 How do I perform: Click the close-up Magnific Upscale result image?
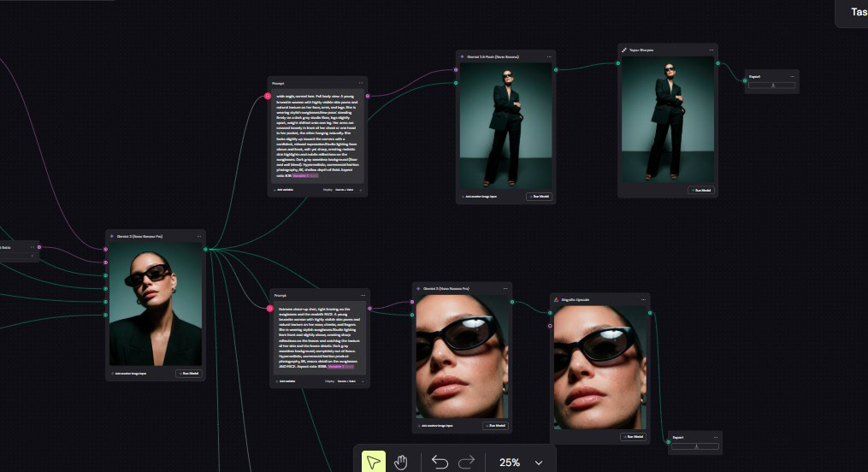pyautogui.click(x=599, y=368)
